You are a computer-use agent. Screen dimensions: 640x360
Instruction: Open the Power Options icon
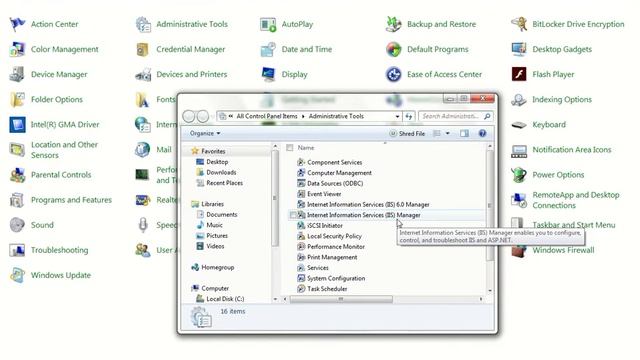point(519,175)
